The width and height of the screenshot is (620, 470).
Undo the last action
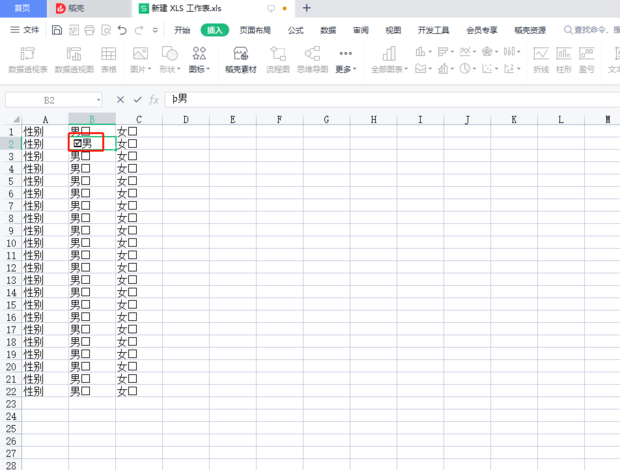point(122,30)
